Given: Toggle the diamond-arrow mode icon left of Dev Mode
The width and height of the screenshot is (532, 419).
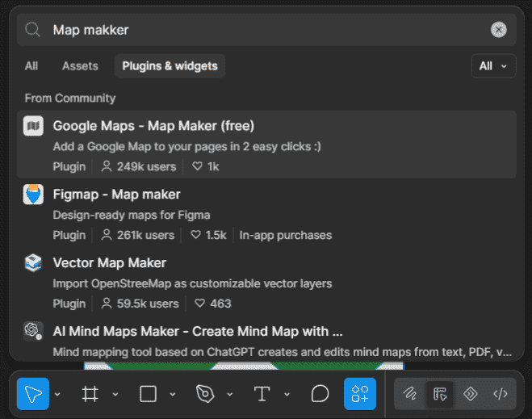Looking at the screenshot, I should click(x=471, y=394).
